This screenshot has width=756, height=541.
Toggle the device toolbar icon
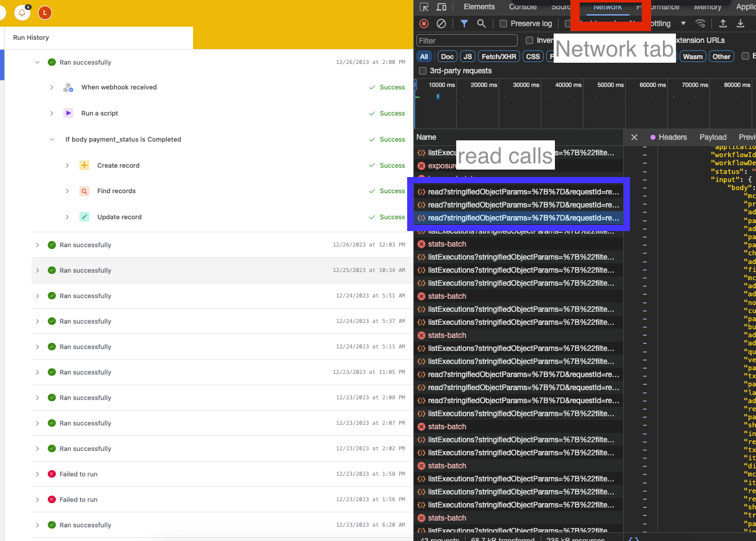coord(441,7)
